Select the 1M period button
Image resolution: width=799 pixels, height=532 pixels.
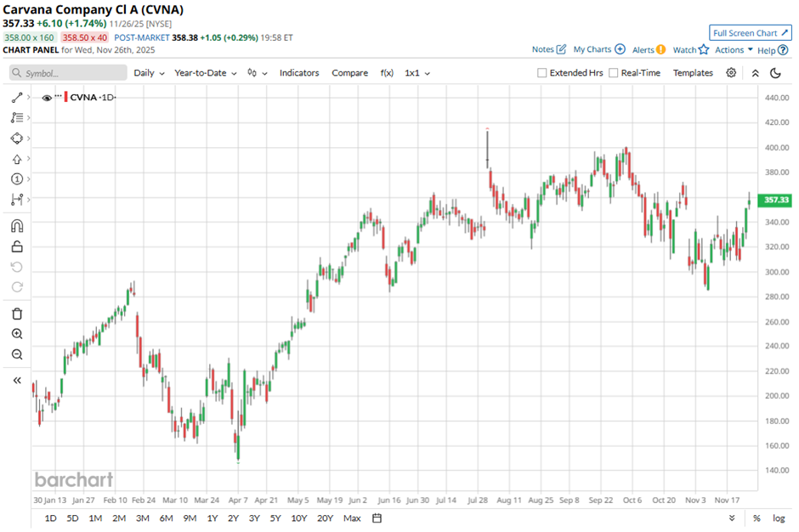[95, 518]
